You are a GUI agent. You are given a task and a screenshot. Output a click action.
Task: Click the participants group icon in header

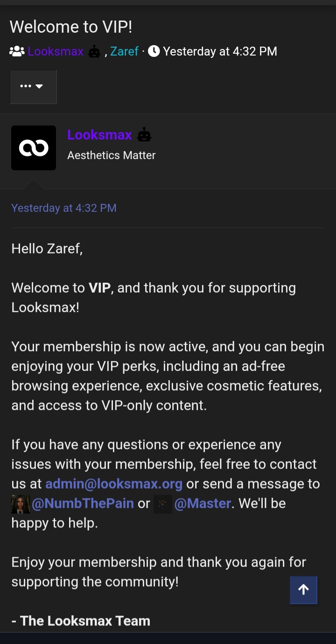(x=17, y=51)
